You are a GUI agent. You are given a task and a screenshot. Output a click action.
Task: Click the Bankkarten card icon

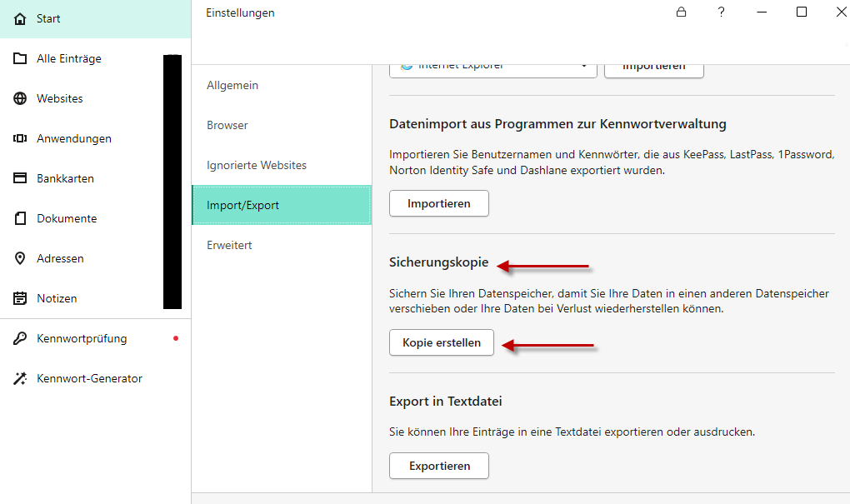(21, 178)
